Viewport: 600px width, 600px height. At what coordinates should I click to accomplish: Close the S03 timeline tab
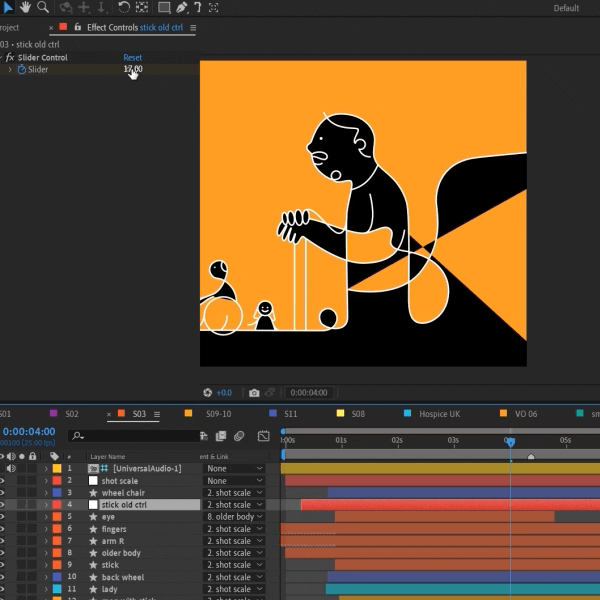click(x=109, y=414)
